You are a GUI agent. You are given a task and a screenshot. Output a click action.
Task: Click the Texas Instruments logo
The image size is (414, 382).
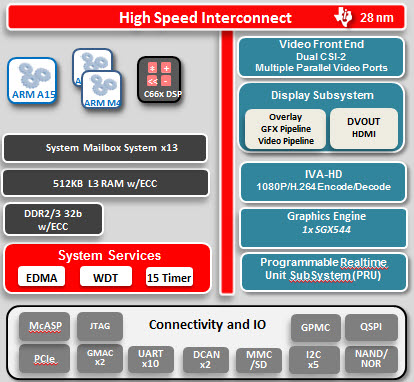[x=343, y=16]
